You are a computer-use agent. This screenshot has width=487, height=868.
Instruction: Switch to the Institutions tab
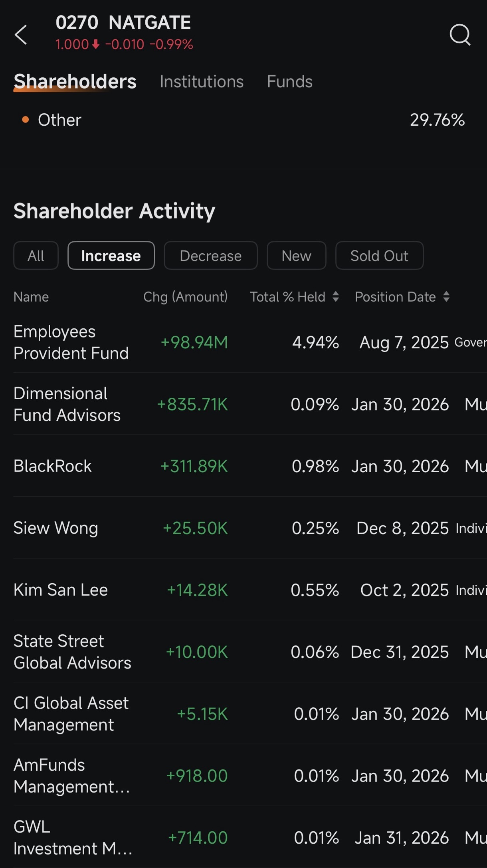(202, 81)
